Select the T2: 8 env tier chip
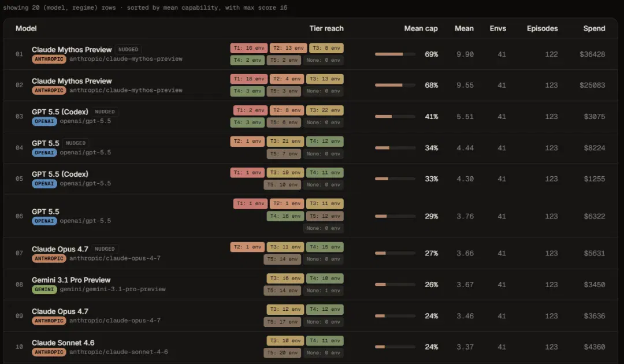This screenshot has height=364, width=624. point(287,110)
